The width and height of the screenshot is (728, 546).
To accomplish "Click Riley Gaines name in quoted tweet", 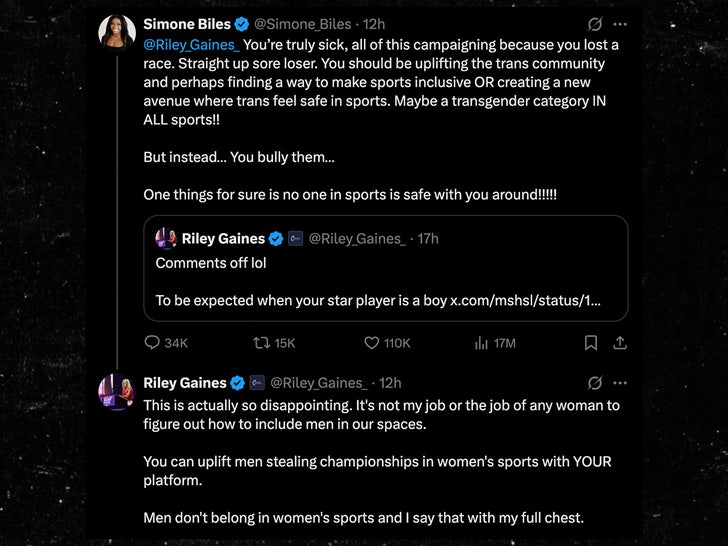I will [223, 238].
